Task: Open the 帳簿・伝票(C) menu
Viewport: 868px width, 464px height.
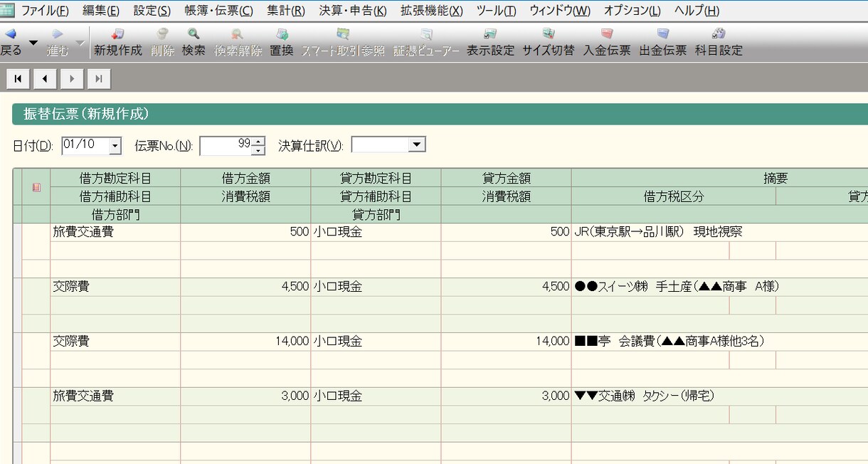Action: pos(218,11)
